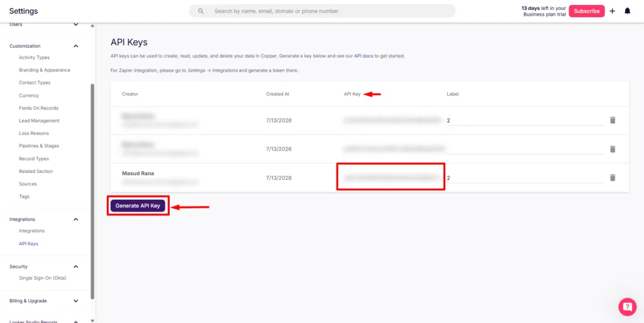
Task: Select API Keys in sidebar
Action: tap(28, 244)
